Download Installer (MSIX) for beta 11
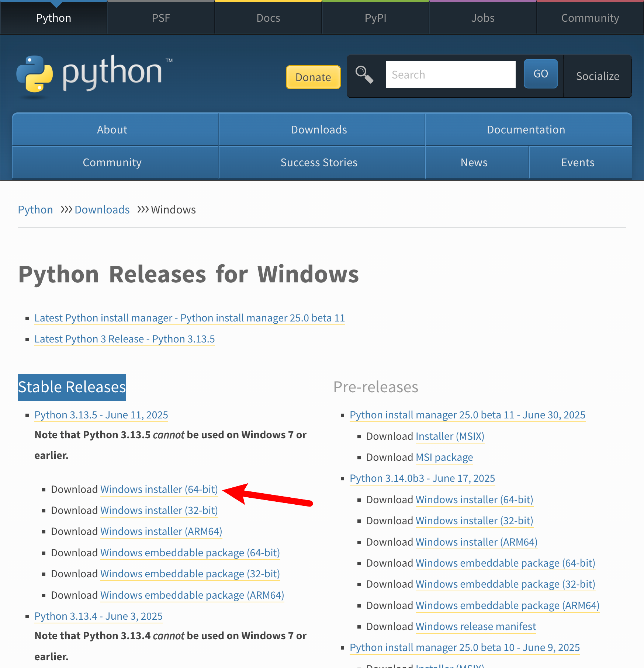Screen dimensions: 644x668 click(450, 436)
